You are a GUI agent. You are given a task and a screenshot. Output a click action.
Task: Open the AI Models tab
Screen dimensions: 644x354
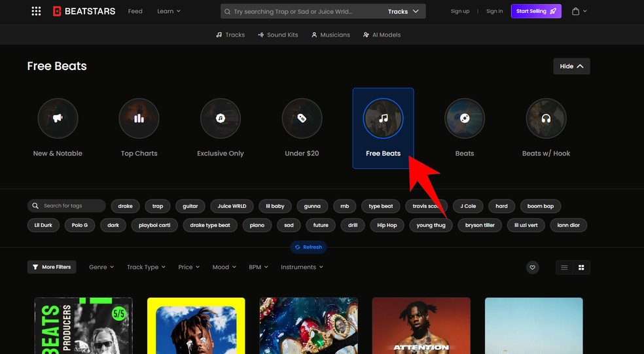point(382,35)
